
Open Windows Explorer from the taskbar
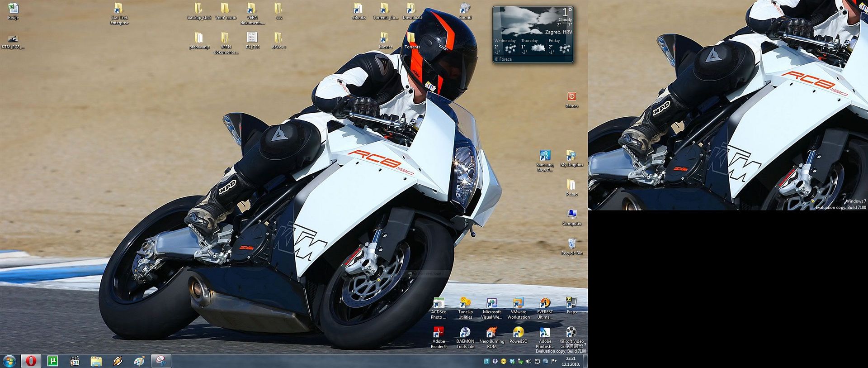point(96,361)
